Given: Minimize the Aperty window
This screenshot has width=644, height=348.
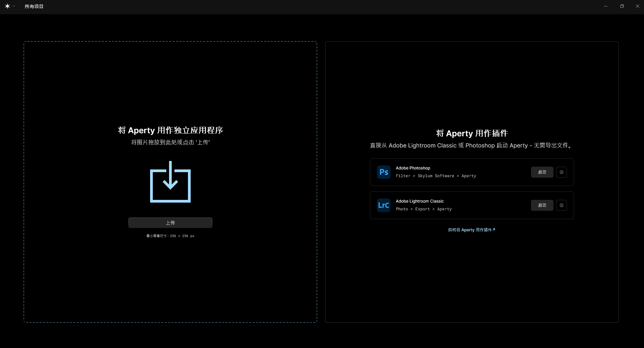Looking at the screenshot, I should click(x=606, y=6).
